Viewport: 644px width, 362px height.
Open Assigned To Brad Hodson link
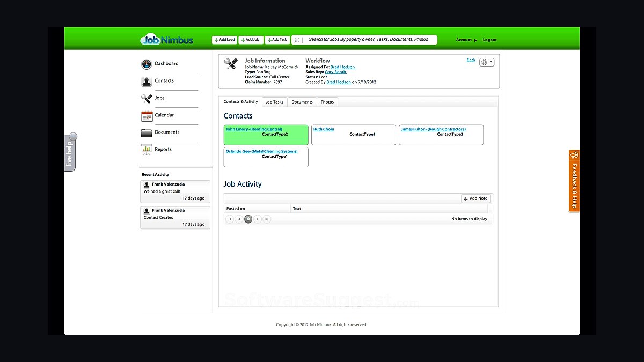343,67
